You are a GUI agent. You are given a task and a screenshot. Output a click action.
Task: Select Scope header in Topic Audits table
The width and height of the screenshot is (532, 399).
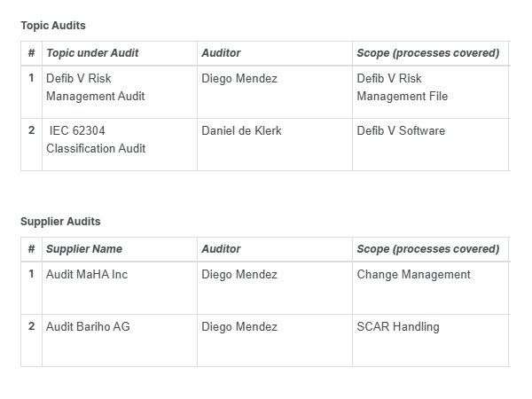(x=427, y=53)
